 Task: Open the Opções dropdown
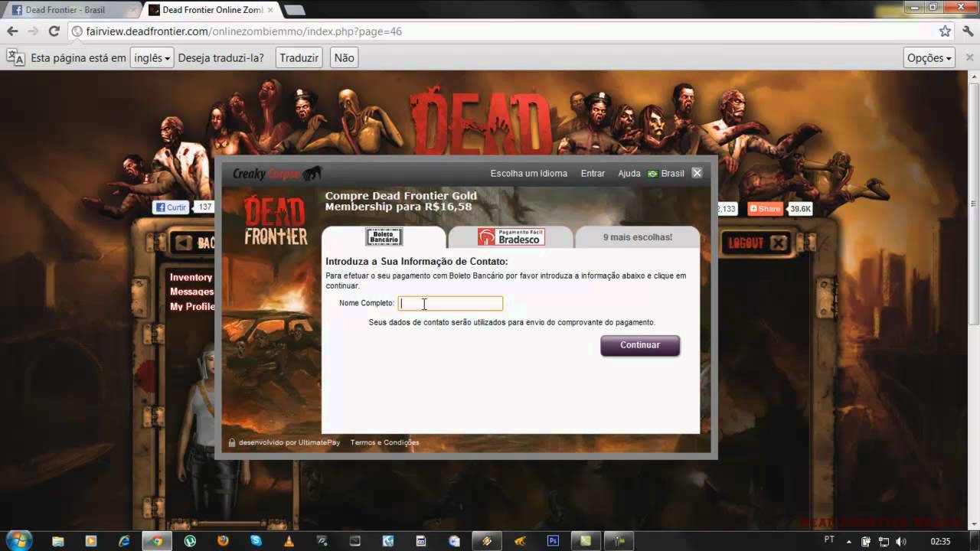(x=929, y=57)
